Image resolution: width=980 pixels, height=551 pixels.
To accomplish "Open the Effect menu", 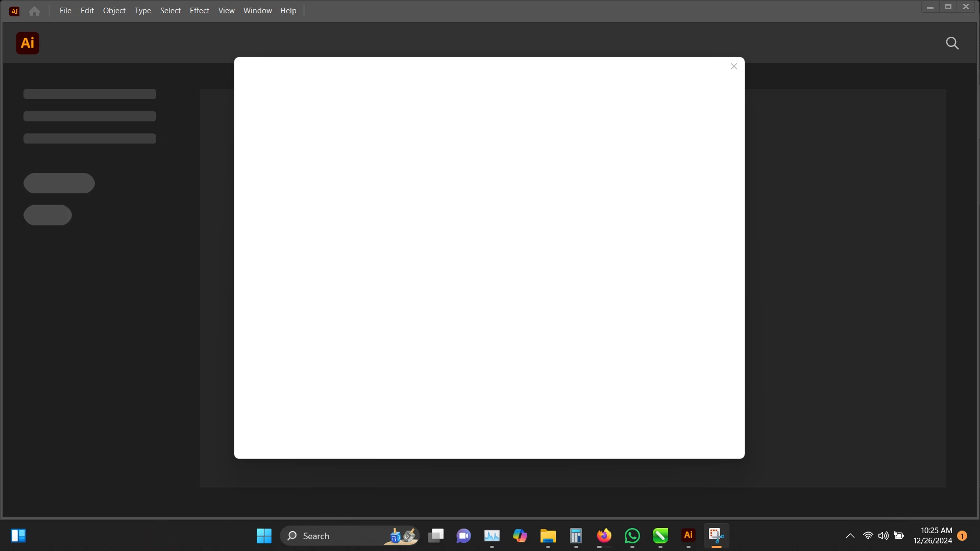I will tap(199, 11).
